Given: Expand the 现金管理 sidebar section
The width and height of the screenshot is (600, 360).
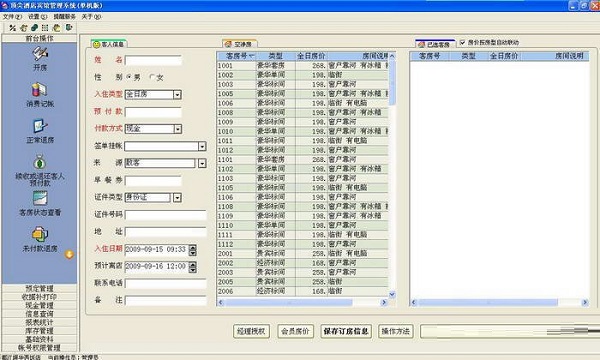Looking at the screenshot, I should coord(39,305).
